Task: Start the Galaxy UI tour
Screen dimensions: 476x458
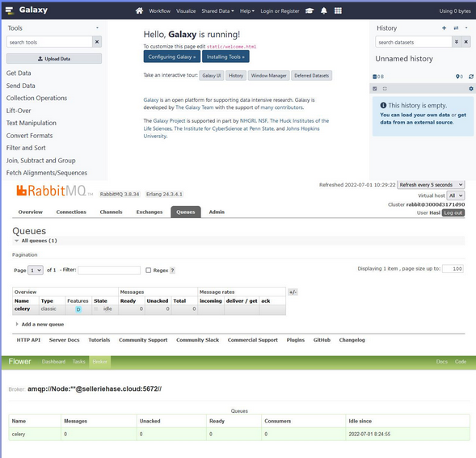Action: coord(211,76)
